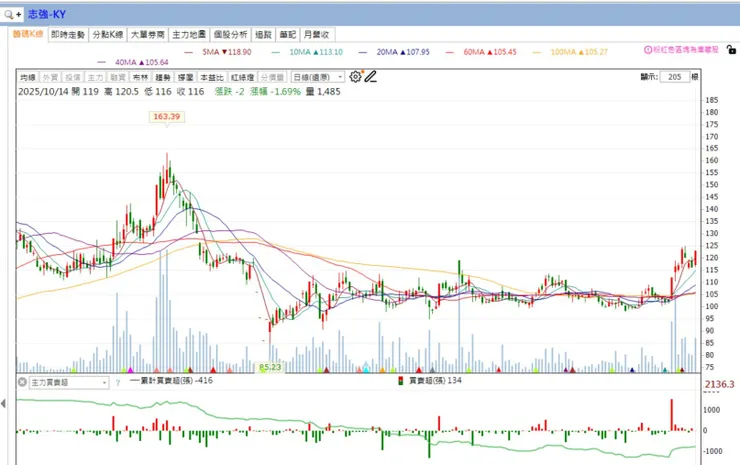Viewport: 740px width, 465px height.
Task: Switch to the 筆記 tab
Action: pos(287,34)
